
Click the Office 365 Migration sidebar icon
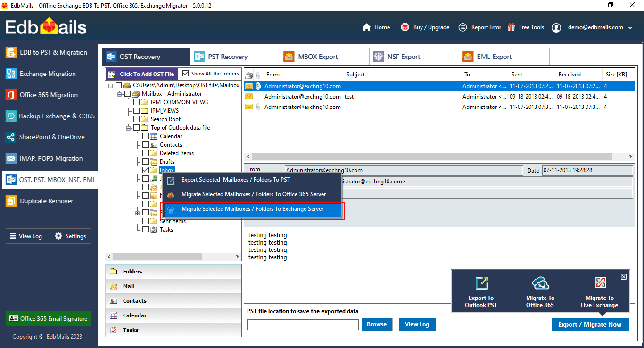click(11, 95)
